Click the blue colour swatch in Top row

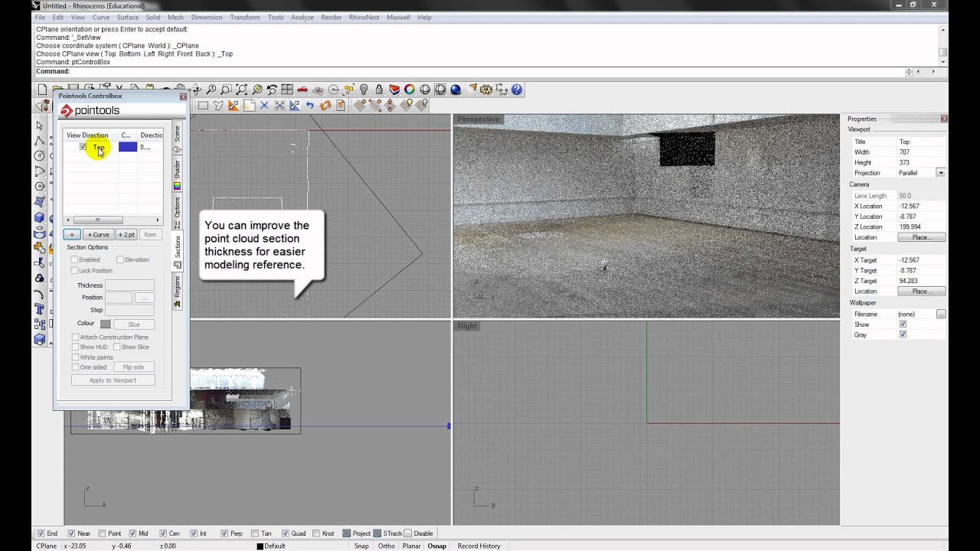point(127,147)
